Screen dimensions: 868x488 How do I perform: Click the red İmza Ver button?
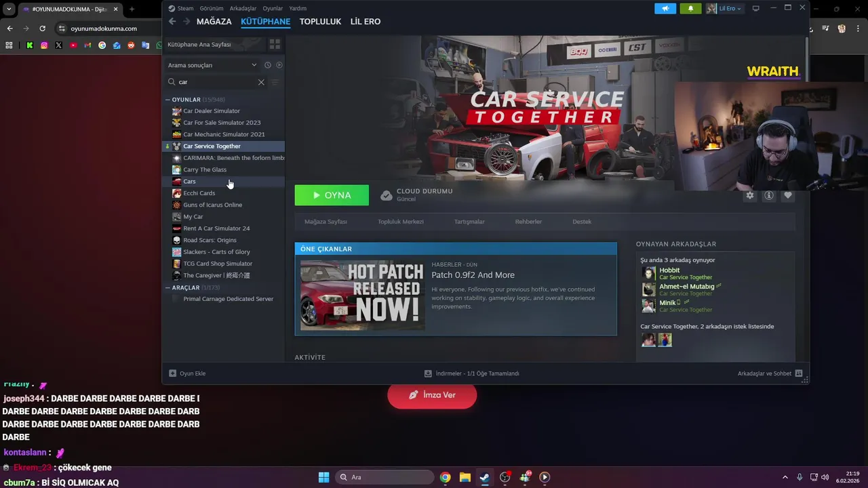coord(432,394)
